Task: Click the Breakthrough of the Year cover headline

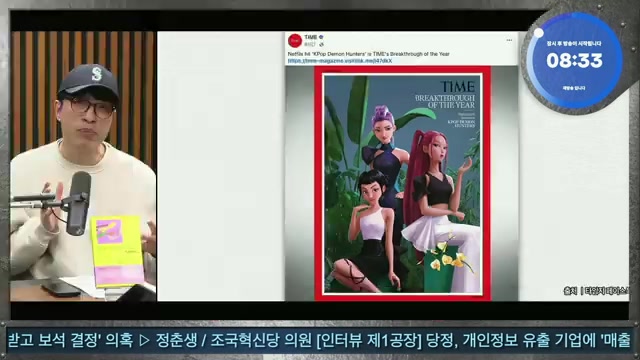Action: tap(445, 101)
